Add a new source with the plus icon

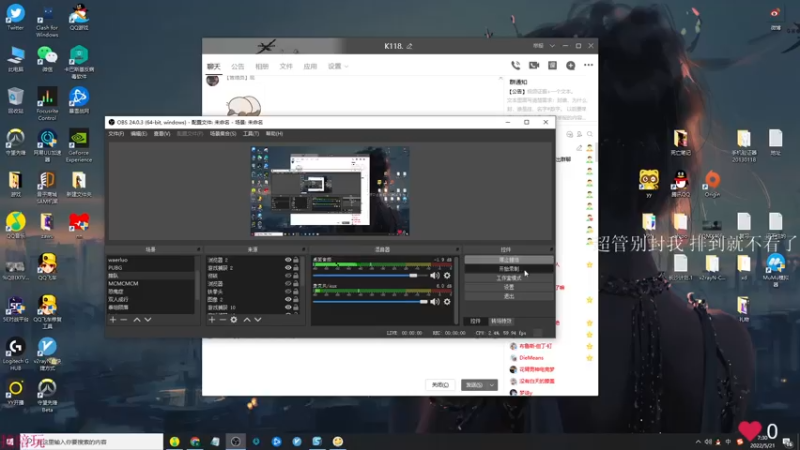coord(212,319)
